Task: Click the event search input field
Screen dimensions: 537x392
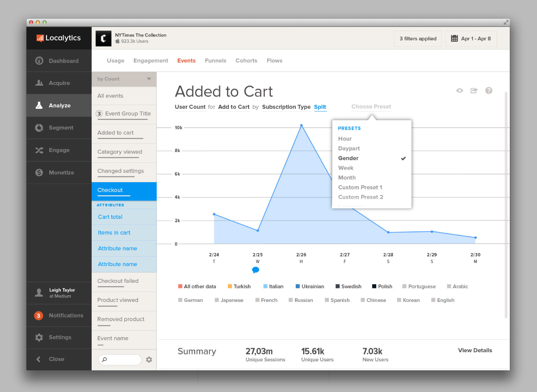Action: click(120, 360)
